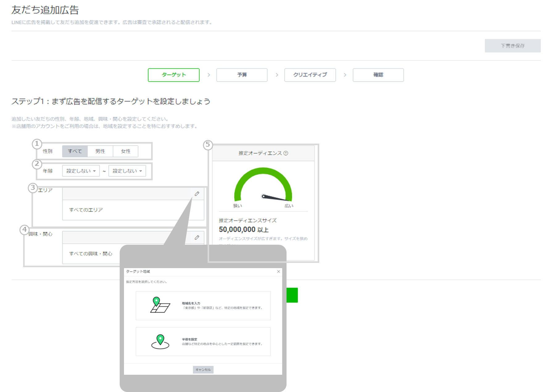549x392 pixels.
Task: Close the ターゲット地域 dialog with X
Action: [278, 272]
